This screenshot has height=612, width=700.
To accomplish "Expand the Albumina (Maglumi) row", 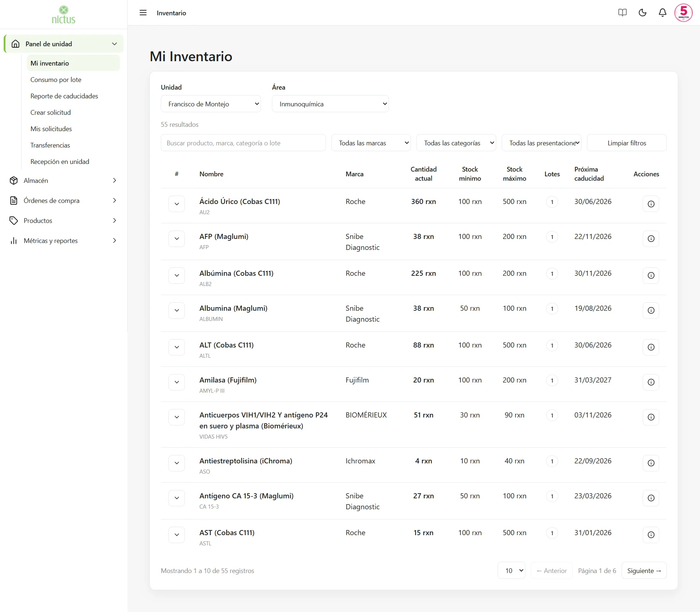I will click(x=176, y=310).
